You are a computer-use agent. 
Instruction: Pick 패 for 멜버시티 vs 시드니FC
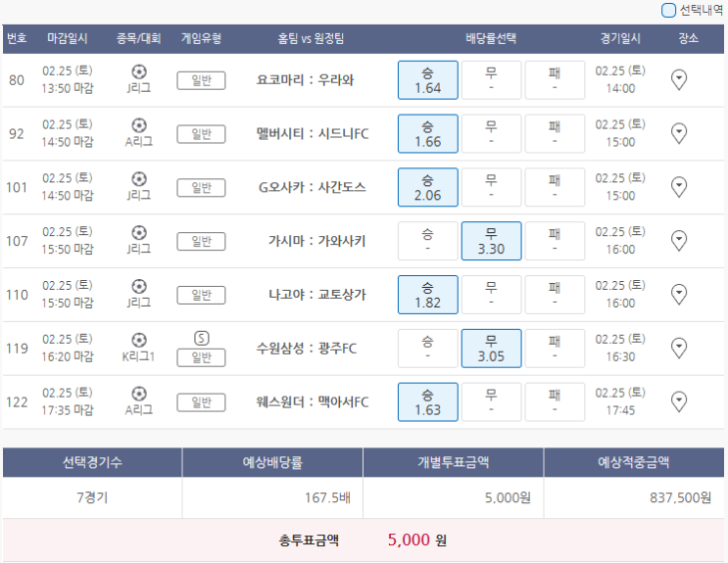point(555,134)
